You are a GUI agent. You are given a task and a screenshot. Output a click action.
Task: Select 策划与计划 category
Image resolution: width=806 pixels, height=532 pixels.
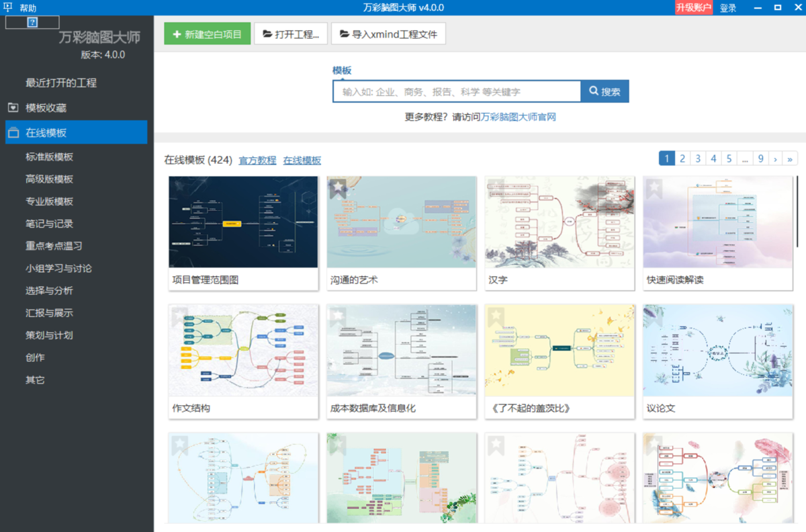pos(49,335)
